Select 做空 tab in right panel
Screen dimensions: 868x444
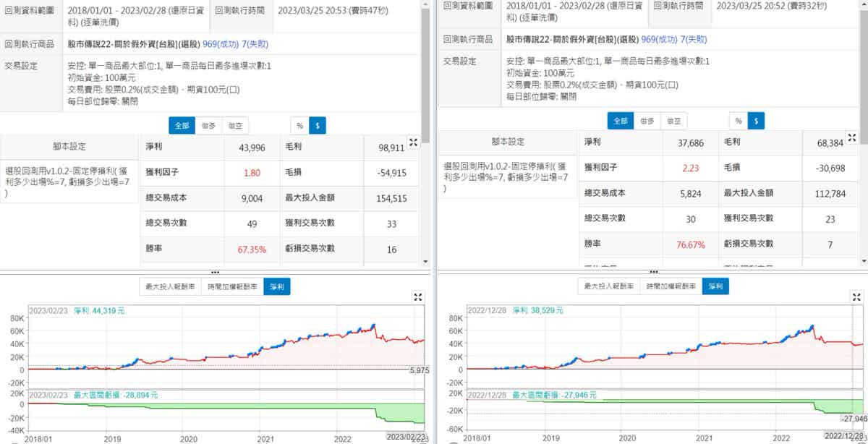point(673,121)
